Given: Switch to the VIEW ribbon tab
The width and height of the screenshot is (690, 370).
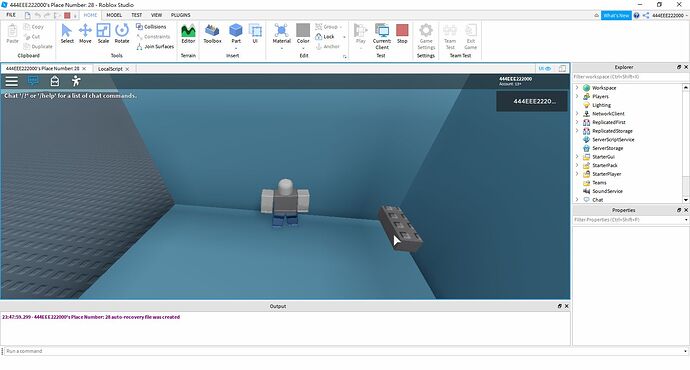Looking at the screenshot, I should (x=157, y=15).
